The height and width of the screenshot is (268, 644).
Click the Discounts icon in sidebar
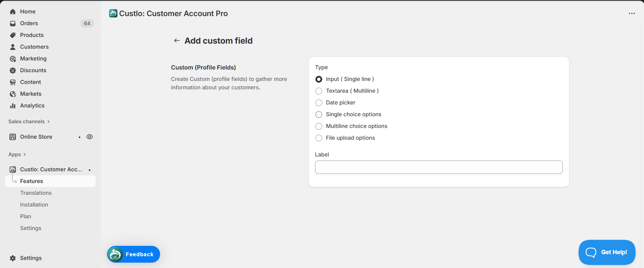pos(13,71)
